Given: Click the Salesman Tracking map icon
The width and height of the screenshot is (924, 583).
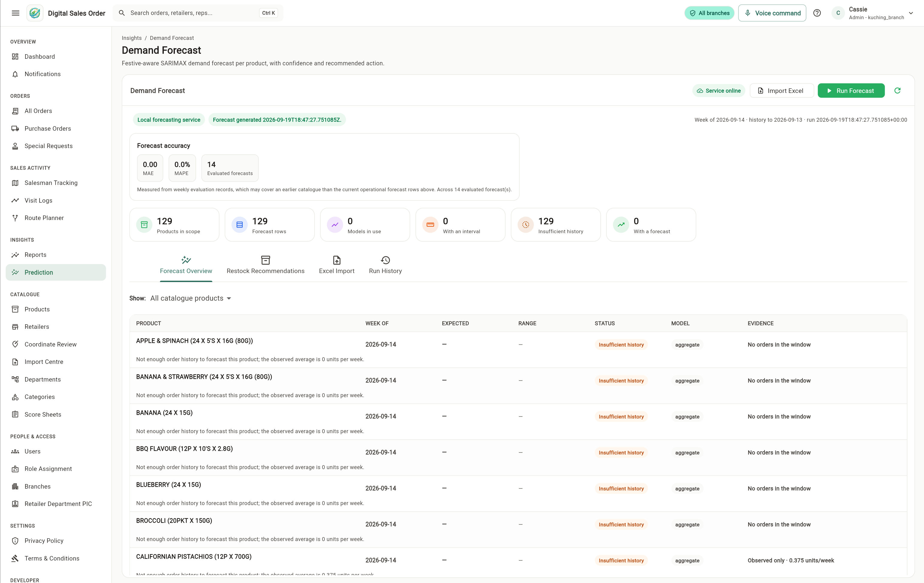Looking at the screenshot, I should 15,183.
